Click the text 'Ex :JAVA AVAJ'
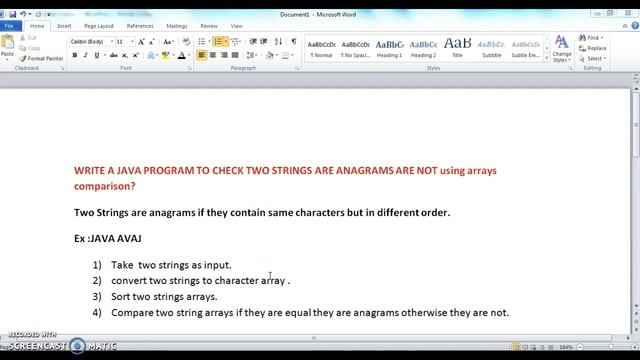 [x=108, y=238]
